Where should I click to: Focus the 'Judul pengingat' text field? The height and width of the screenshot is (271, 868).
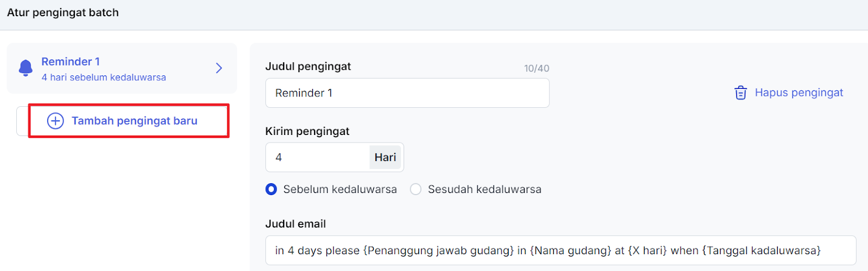point(407,93)
